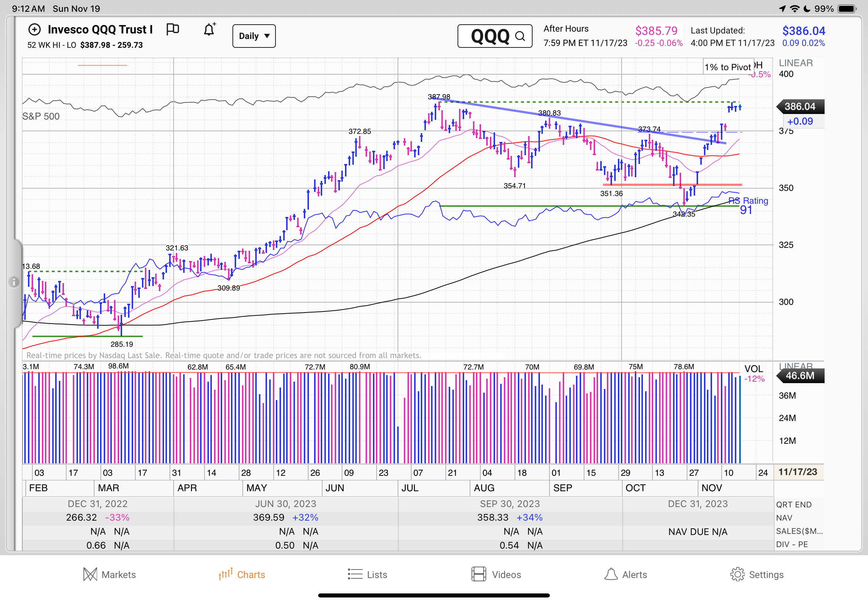Tap the +0.09 change tag on price axis
Image resolution: width=868 pixels, height=603 pixels.
tap(800, 121)
